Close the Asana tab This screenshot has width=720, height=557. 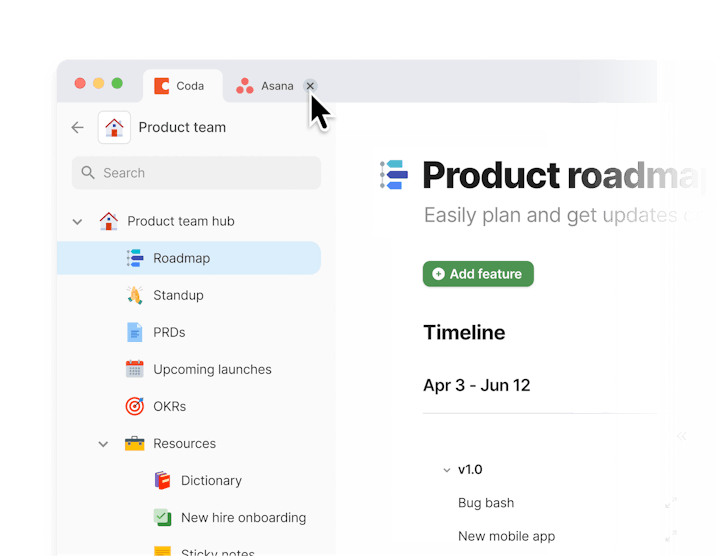click(310, 86)
